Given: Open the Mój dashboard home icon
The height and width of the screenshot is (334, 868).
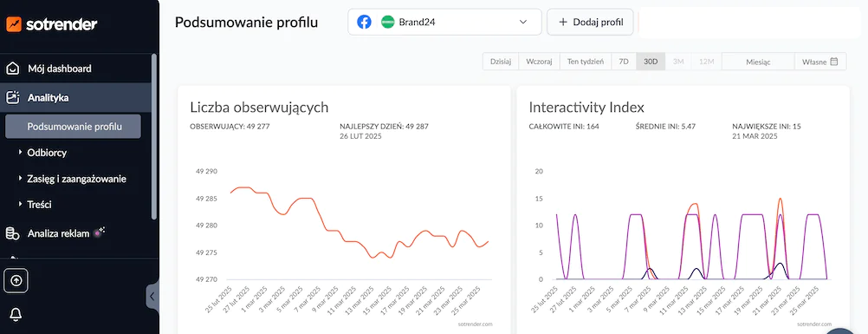Looking at the screenshot, I should click(x=13, y=69).
